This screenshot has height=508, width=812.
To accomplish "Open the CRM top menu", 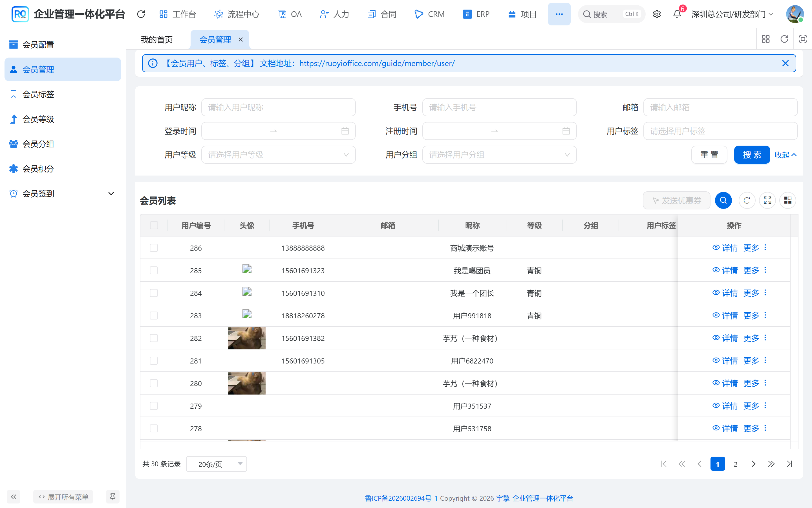I will [x=429, y=14].
